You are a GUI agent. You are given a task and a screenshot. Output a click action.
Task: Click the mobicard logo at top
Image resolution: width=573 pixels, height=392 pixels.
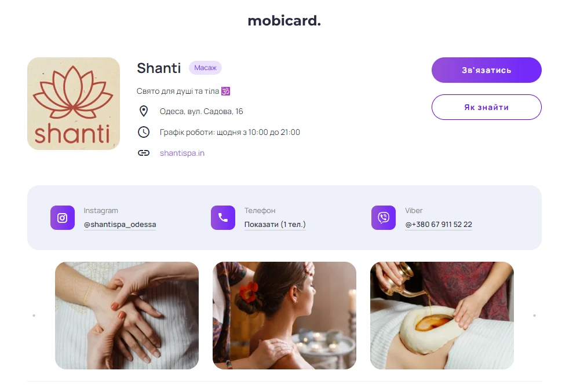click(x=284, y=20)
